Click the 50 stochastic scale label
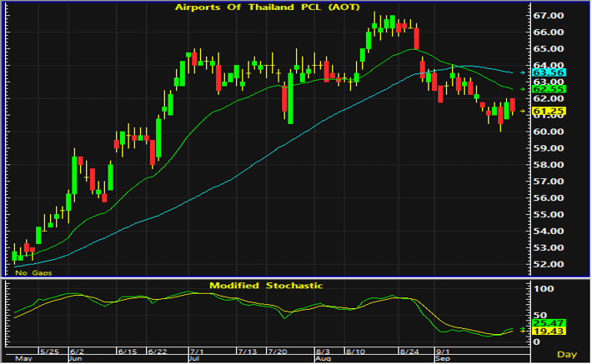The width and height of the screenshot is (592, 364). coord(540,316)
